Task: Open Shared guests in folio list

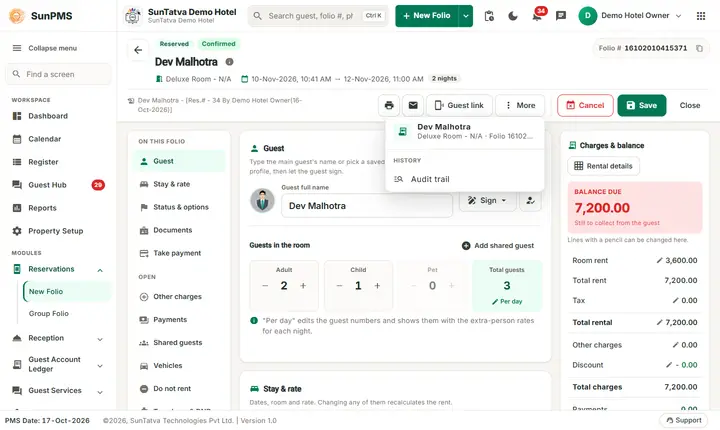Action: point(179,343)
